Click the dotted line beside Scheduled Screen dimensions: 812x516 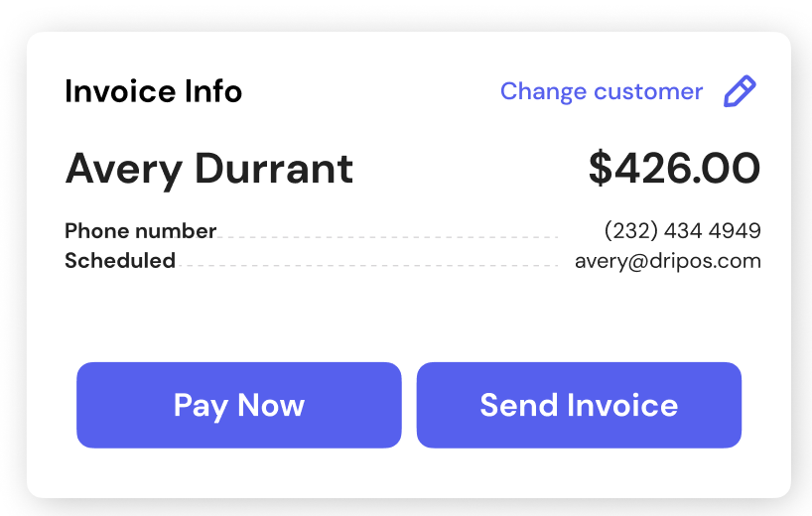tap(367, 266)
